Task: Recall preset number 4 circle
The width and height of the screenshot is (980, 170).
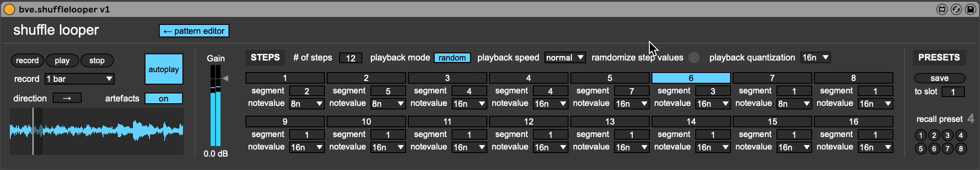Action: coord(961,135)
